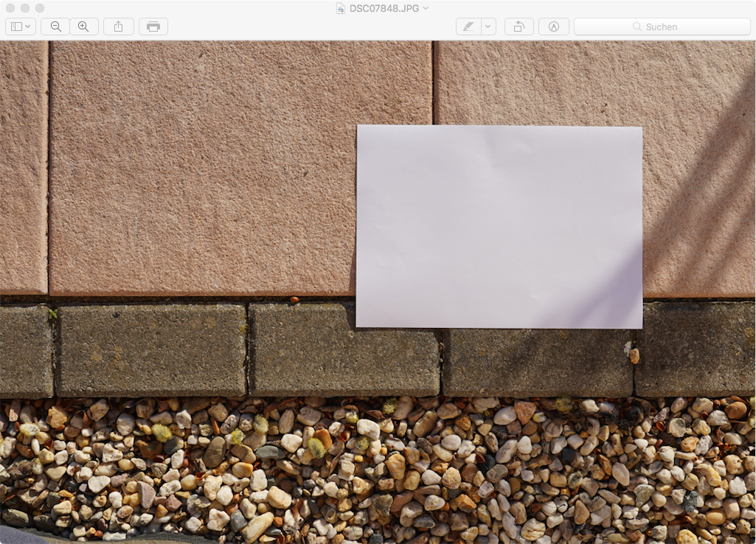Expand the highlight color dropdown arrow

tap(488, 27)
